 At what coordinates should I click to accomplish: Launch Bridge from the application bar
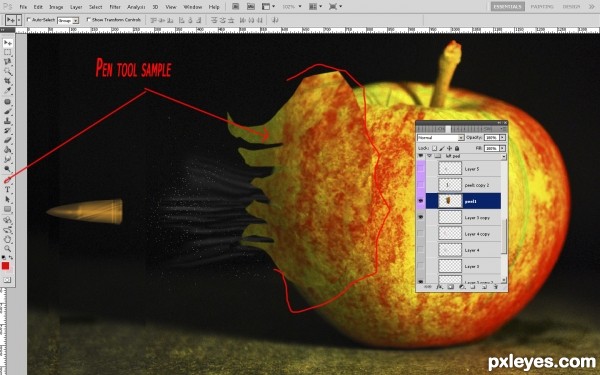coord(236,7)
